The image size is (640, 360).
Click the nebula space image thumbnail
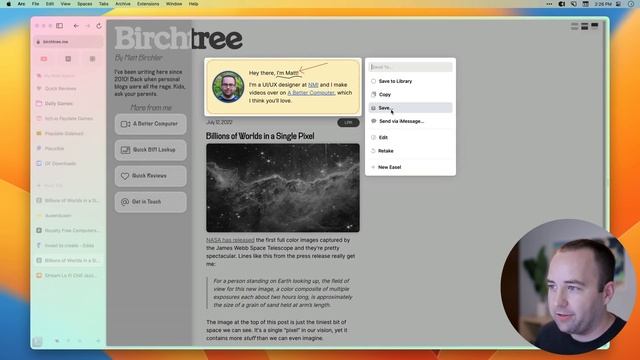(x=283, y=188)
